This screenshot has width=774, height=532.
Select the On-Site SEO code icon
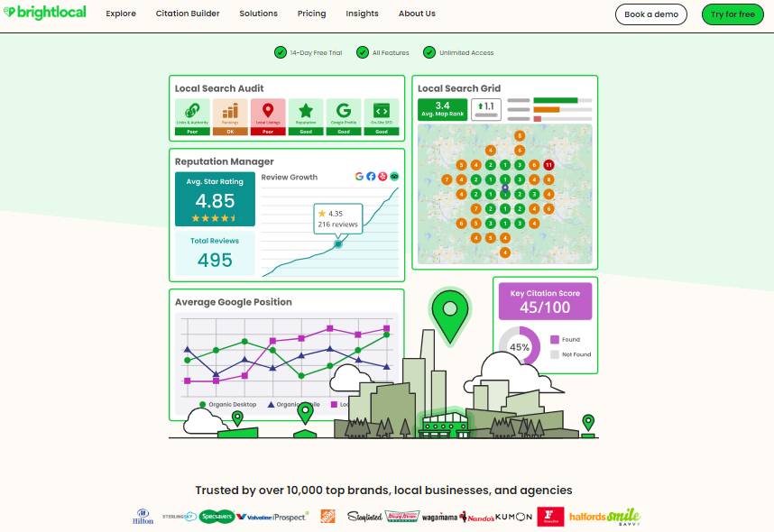(382, 110)
